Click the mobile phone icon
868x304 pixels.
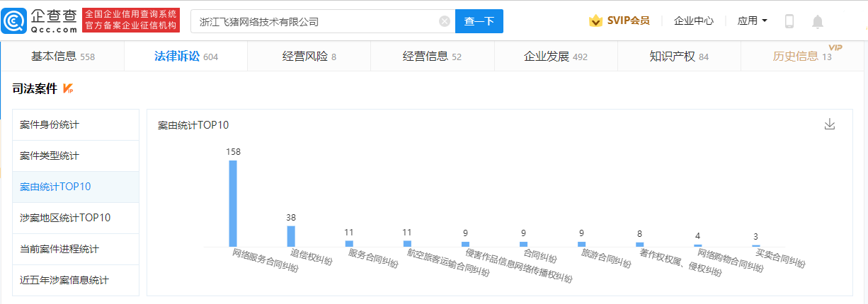[789, 21]
